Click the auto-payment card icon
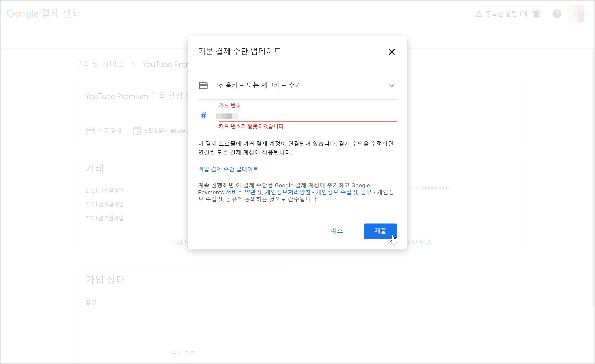Image resolution: width=595 pixels, height=364 pixels. pos(90,131)
